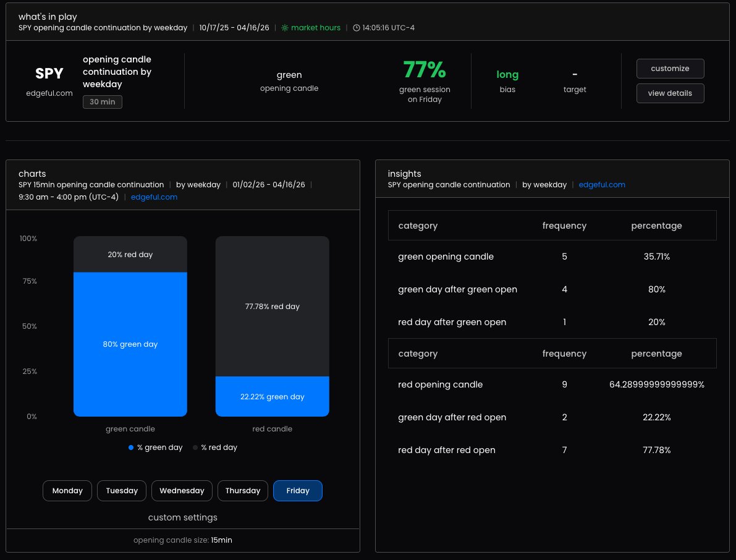Click the customize button

coord(670,69)
